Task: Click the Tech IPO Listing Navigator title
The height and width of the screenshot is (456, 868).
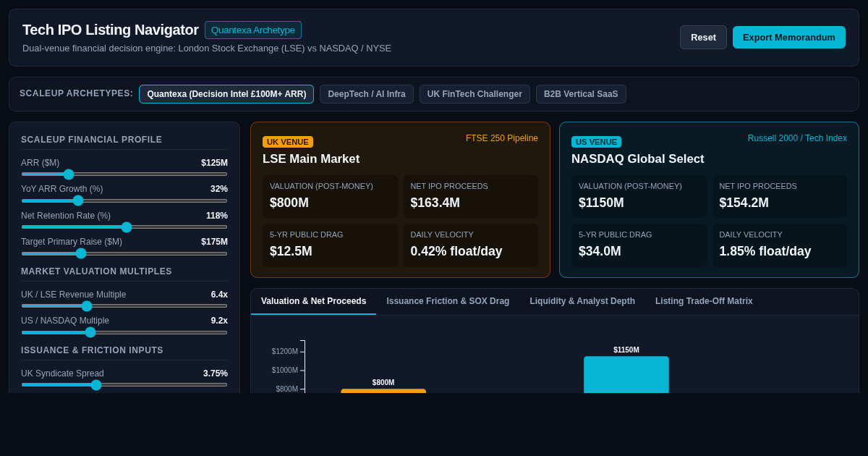Action: pyautogui.click(x=111, y=30)
